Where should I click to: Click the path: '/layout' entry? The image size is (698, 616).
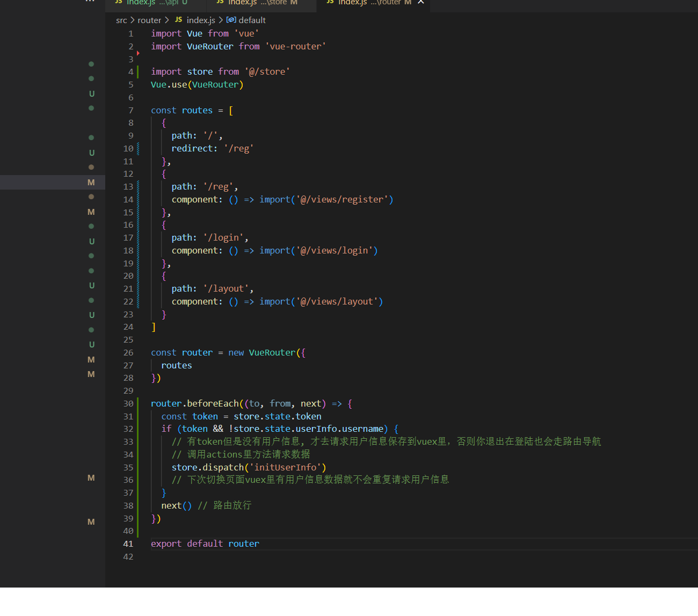tap(212, 289)
